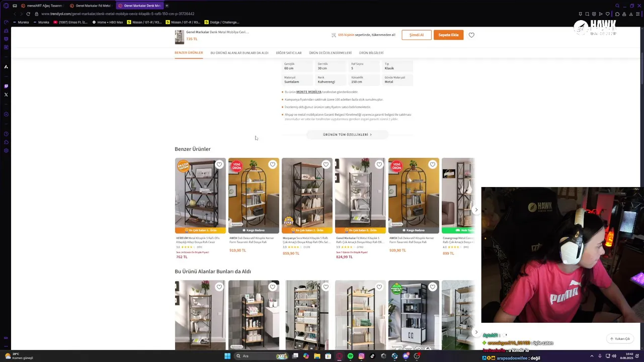644x362 pixels.
Task: Open Bu Ürünü Alanlar Bunları Da Aldı tab
Action: click(x=239, y=53)
